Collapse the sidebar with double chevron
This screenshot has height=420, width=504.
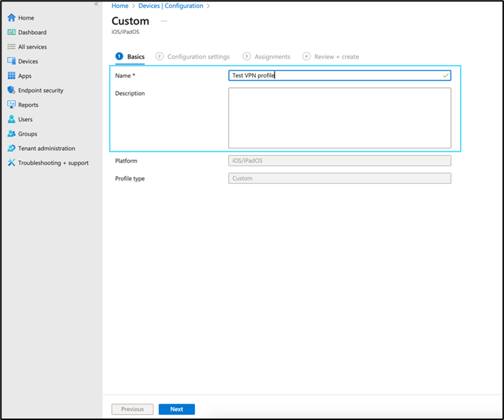(x=96, y=4)
